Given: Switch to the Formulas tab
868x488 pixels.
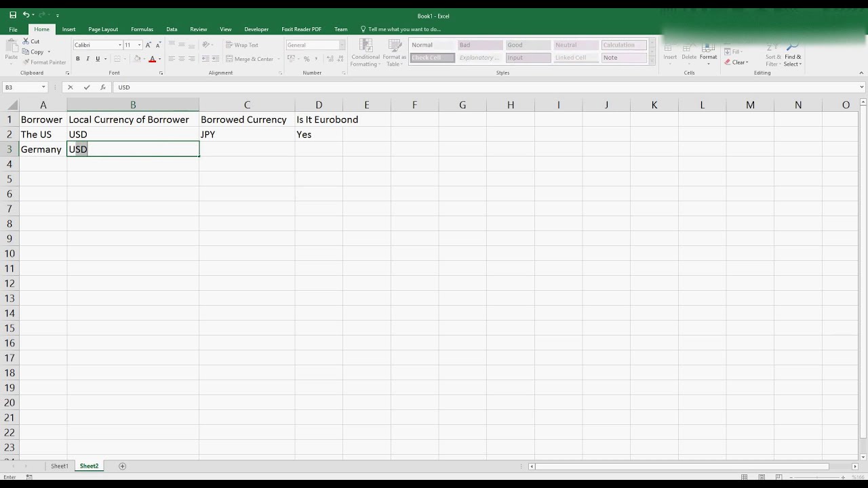Looking at the screenshot, I should (142, 29).
